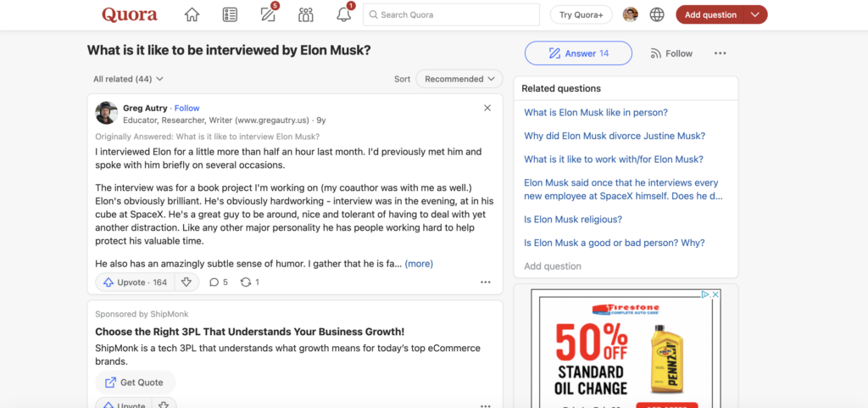Open comments on Greg Autry's answer

pyautogui.click(x=218, y=282)
